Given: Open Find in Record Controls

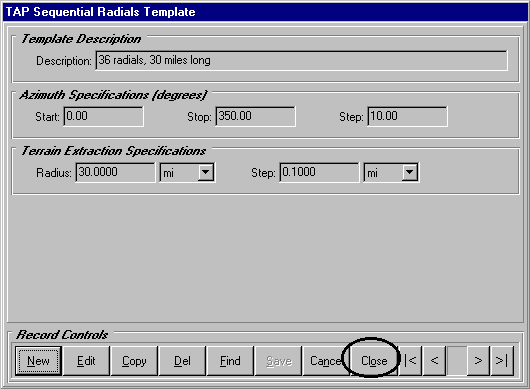Looking at the screenshot, I should 230,361.
